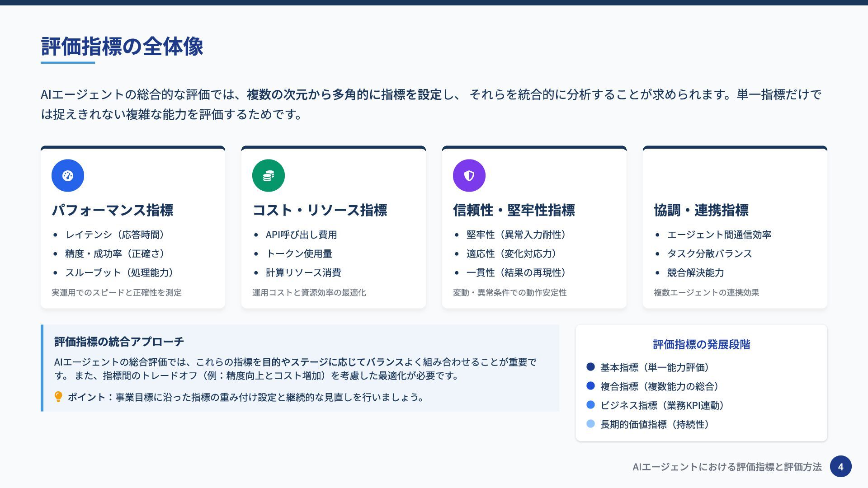The image size is (868, 488).
Task: Click the bullet API呼び出し費用
Action: [x=302, y=235]
